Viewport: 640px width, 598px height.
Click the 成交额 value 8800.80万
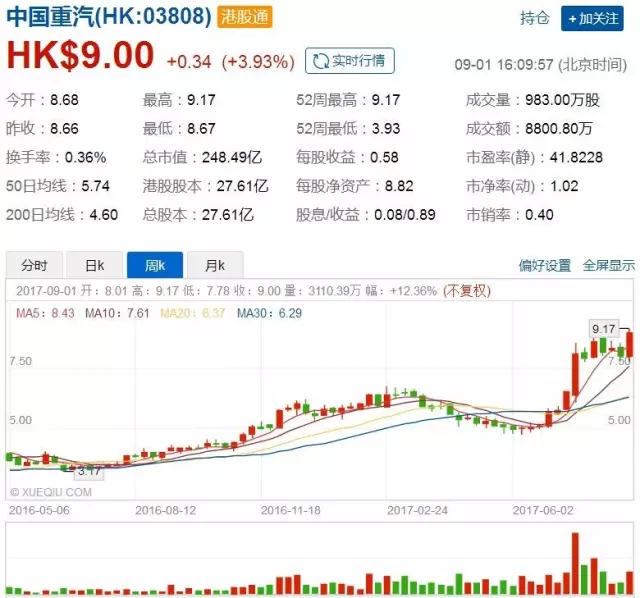(559, 129)
